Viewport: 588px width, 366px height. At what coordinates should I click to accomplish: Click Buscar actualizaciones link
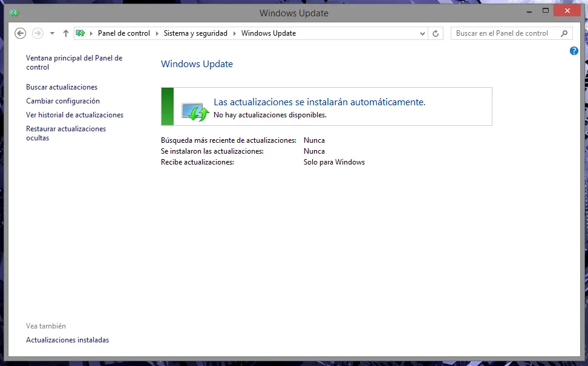(62, 87)
